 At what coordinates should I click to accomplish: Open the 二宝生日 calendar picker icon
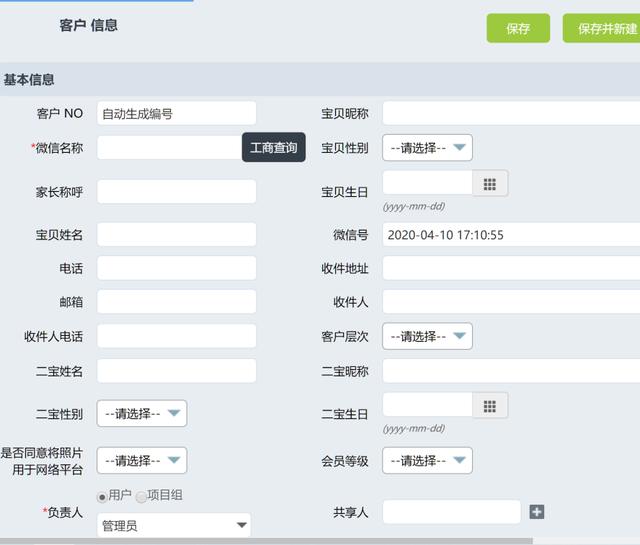pos(490,405)
